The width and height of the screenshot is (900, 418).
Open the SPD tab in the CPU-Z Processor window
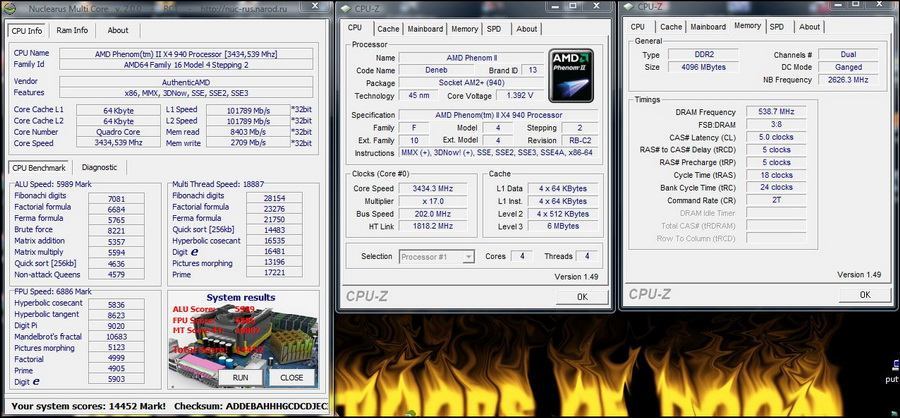click(494, 29)
